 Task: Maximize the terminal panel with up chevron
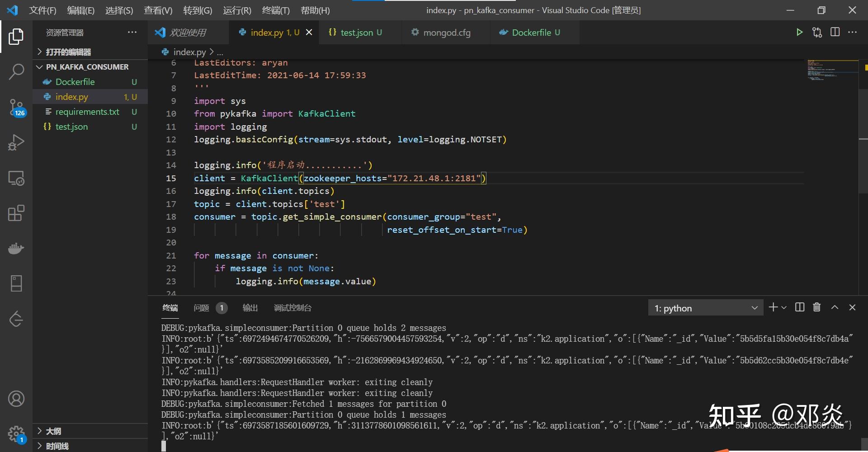pyautogui.click(x=834, y=307)
